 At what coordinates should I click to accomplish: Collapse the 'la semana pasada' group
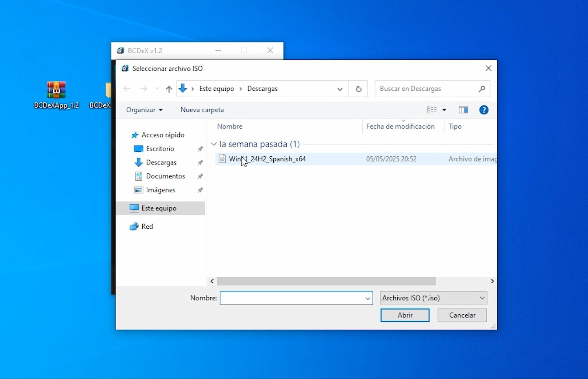[x=214, y=144]
